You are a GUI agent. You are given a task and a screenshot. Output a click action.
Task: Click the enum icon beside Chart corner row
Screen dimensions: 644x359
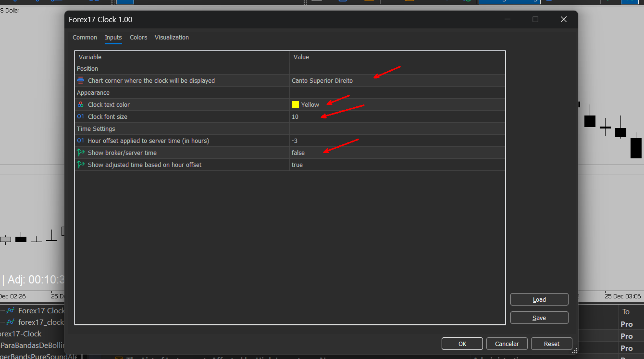[80, 80]
